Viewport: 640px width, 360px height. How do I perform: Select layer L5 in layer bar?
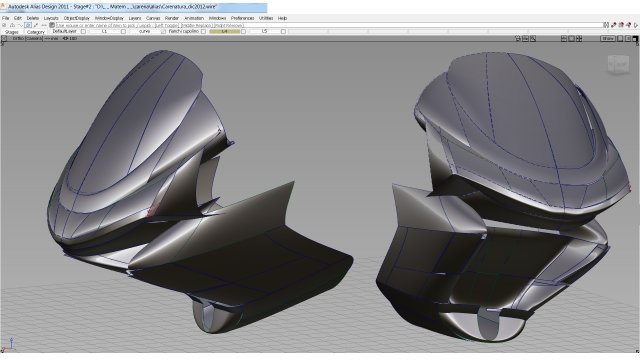[264, 31]
